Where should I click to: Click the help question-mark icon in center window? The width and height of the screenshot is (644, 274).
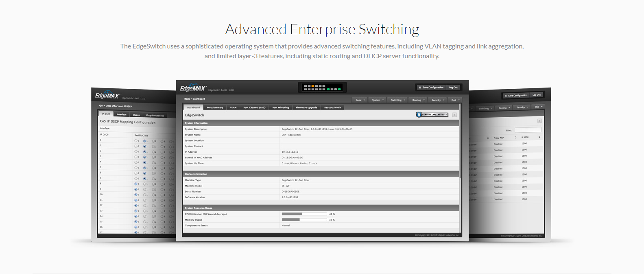click(x=454, y=115)
